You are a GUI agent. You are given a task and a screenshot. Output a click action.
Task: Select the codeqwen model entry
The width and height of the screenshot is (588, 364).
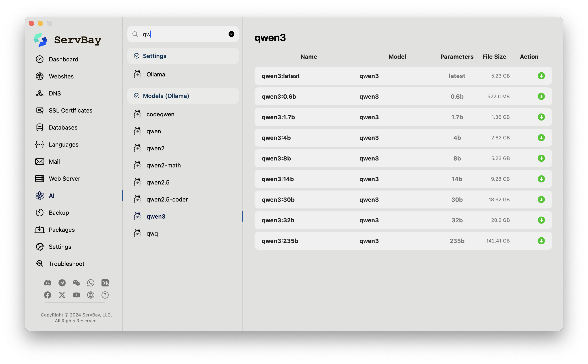(160, 114)
